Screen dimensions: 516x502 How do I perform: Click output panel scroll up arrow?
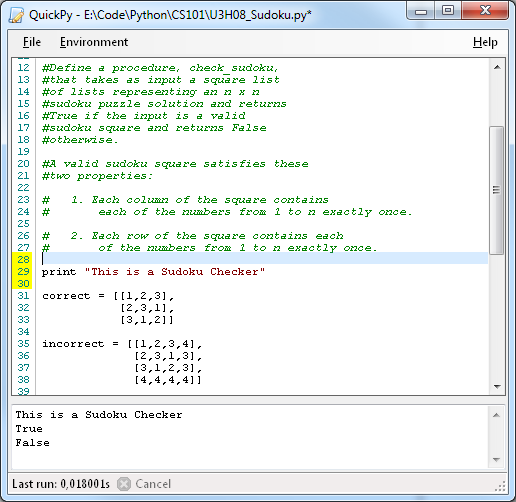click(496, 415)
